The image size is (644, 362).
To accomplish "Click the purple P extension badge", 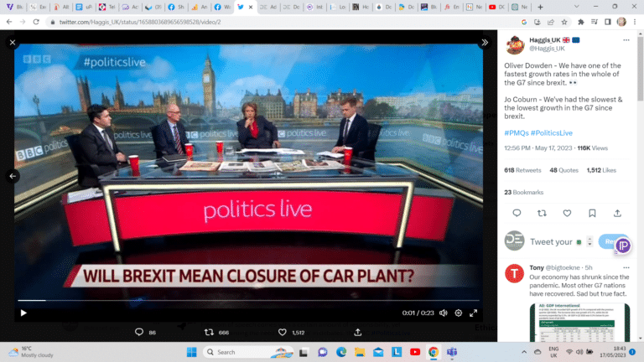I will click(x=623, y=246).
